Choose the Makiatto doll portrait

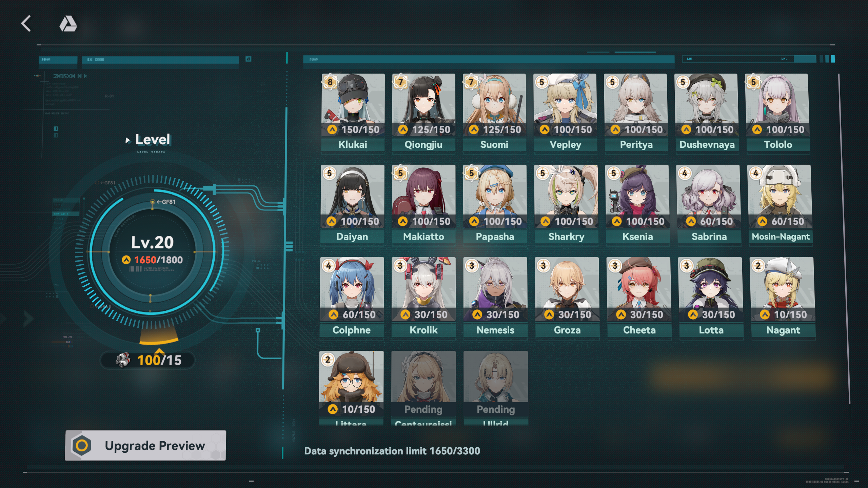click(423, 204)
